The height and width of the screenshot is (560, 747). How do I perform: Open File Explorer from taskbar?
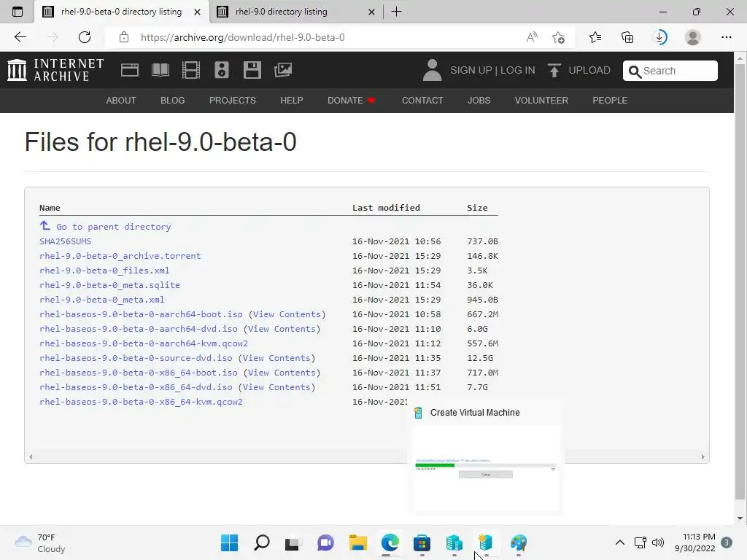357,542
